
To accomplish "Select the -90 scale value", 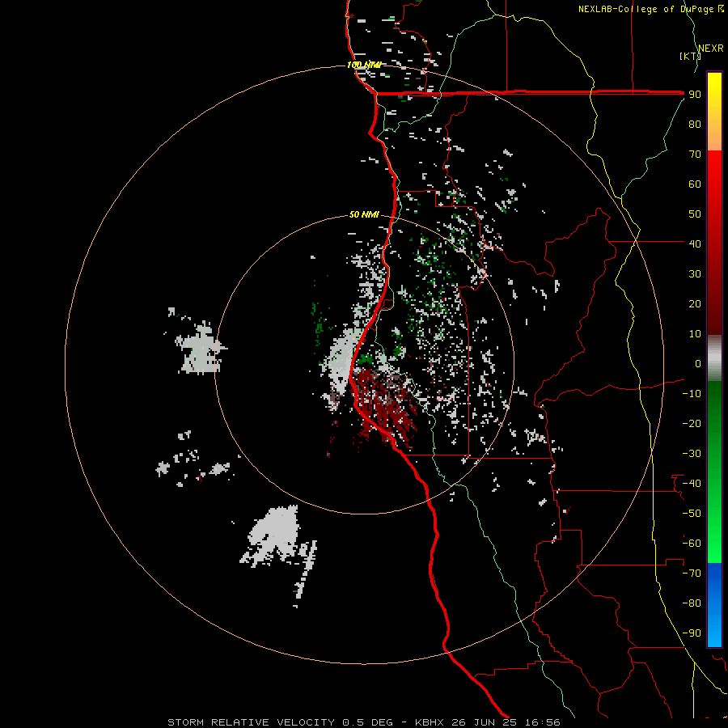I will 692,633.
